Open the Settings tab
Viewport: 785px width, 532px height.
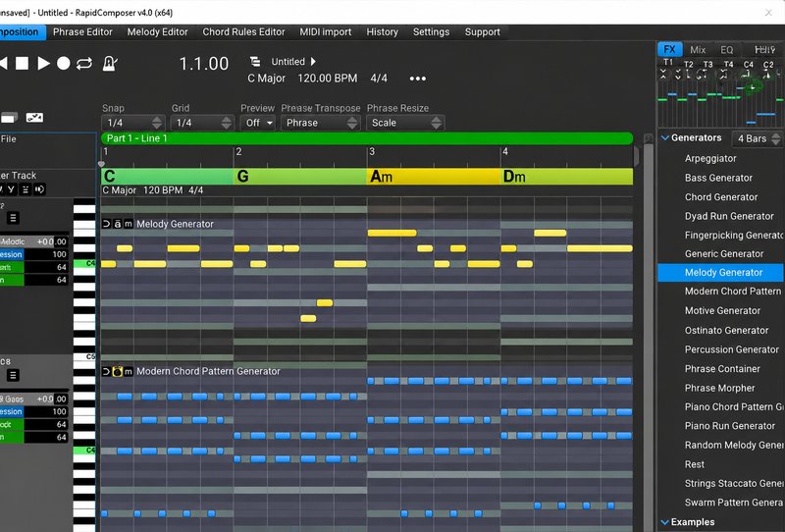pyautogui.click(x=431, y=32)
